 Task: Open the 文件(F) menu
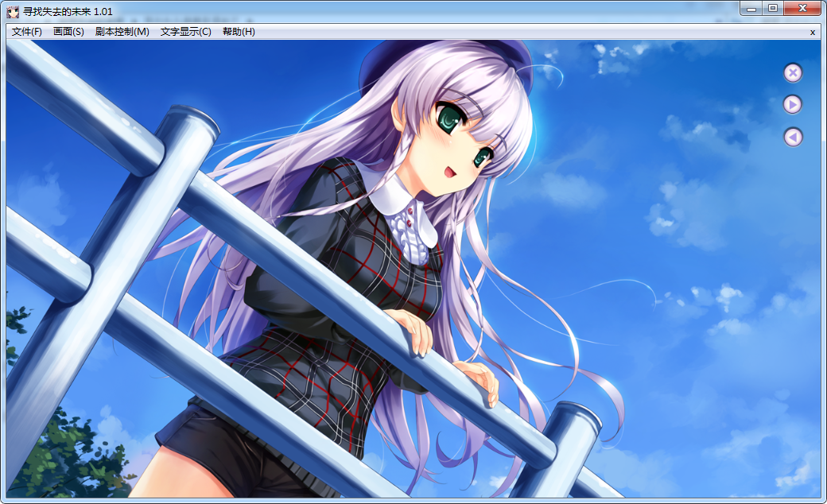click(x=27, y=32)
